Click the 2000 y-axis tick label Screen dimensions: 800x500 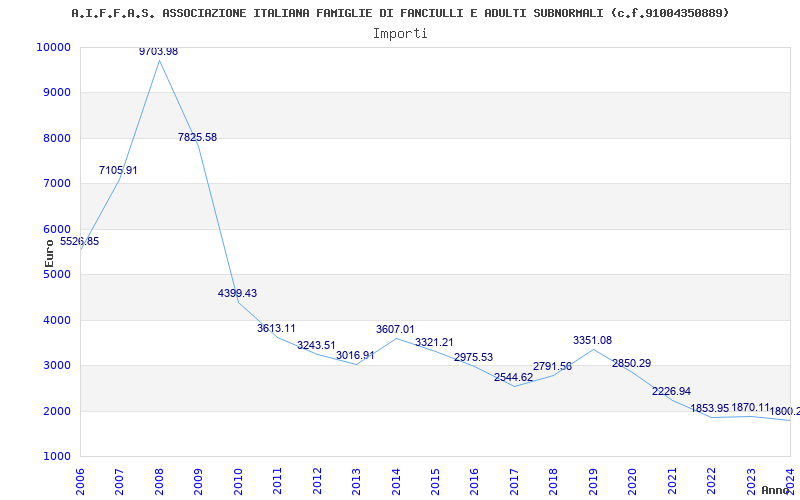56,411
